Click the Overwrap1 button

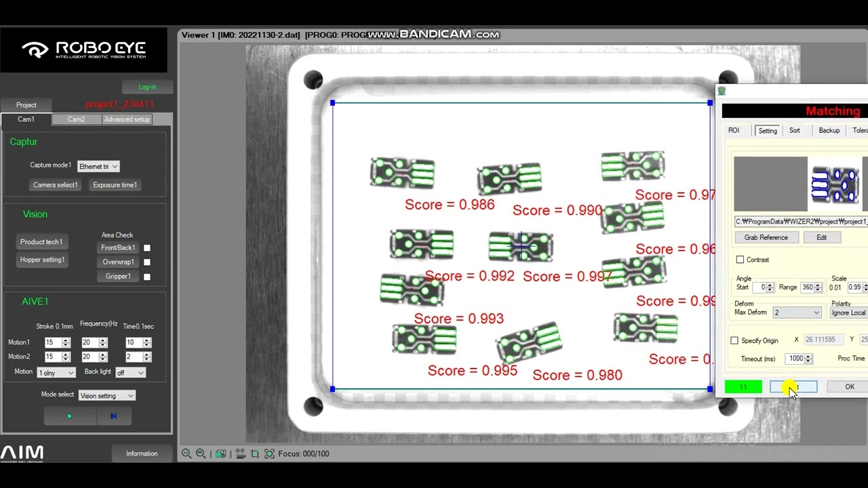coord(118,262)
